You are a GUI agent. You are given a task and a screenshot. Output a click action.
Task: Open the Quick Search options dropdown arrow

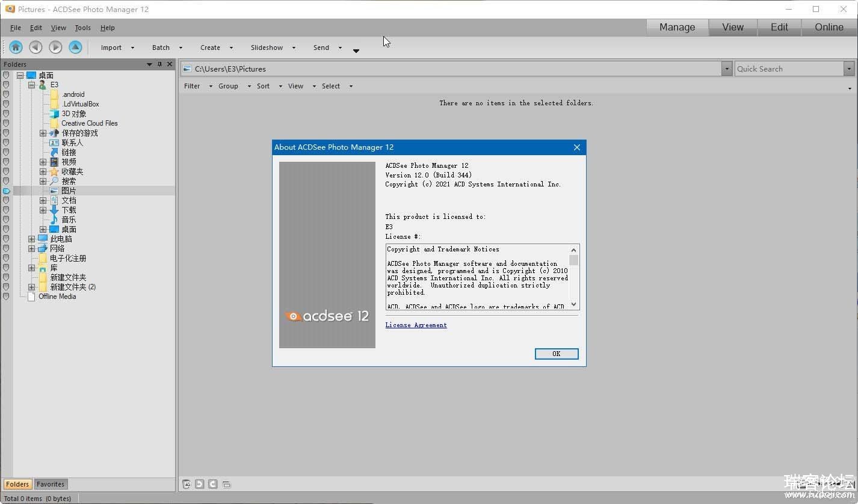[x=849, y=69]
